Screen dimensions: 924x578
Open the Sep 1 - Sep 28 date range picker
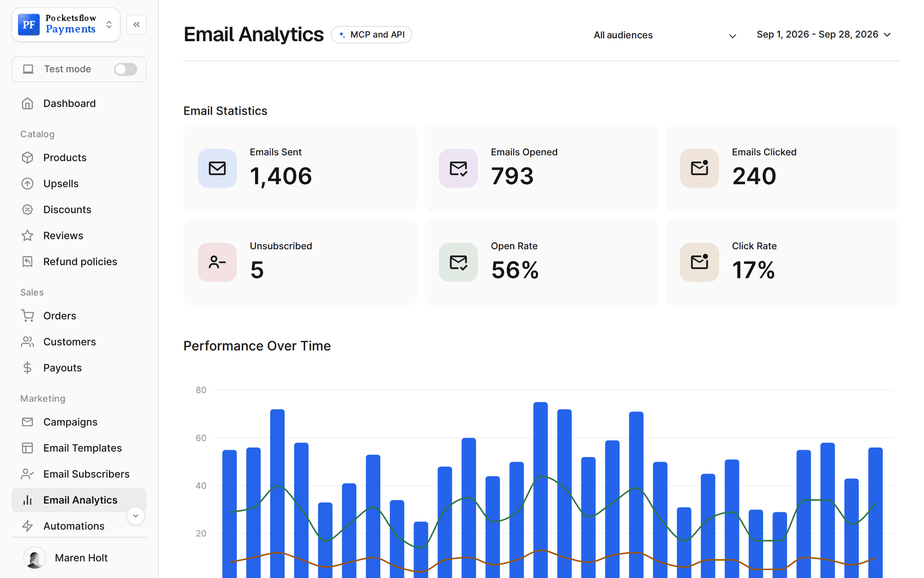pos(823,35)
